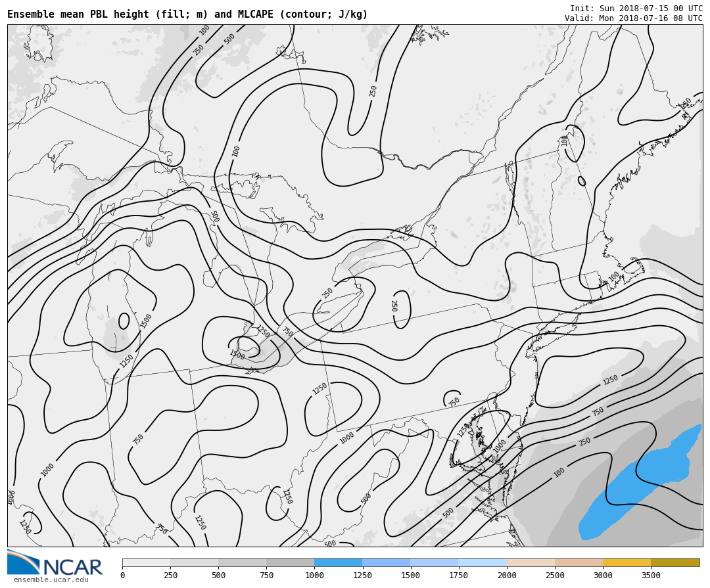Click the 1000-1250 bright blue colorbar segment

pyautogui.click(x=339, y=562)
